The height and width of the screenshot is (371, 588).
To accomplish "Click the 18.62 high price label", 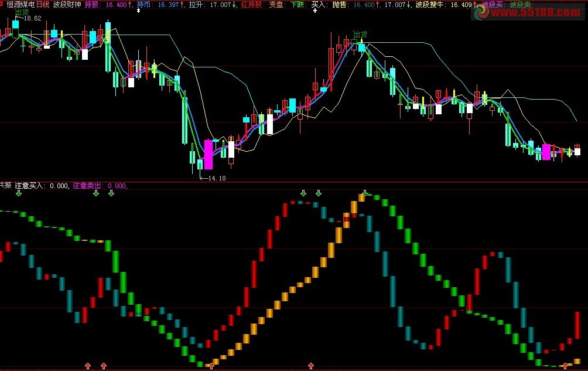I will (x=32, y=18).
